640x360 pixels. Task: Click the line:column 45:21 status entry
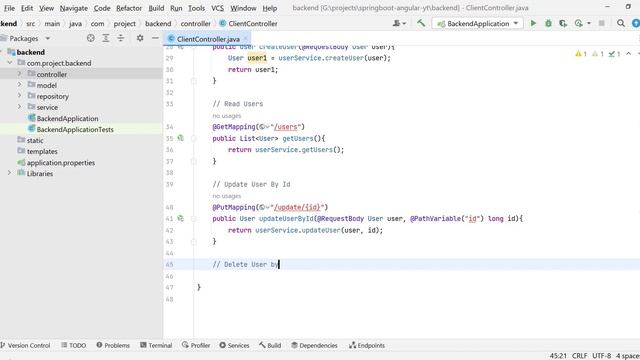(x=558, y=356)
